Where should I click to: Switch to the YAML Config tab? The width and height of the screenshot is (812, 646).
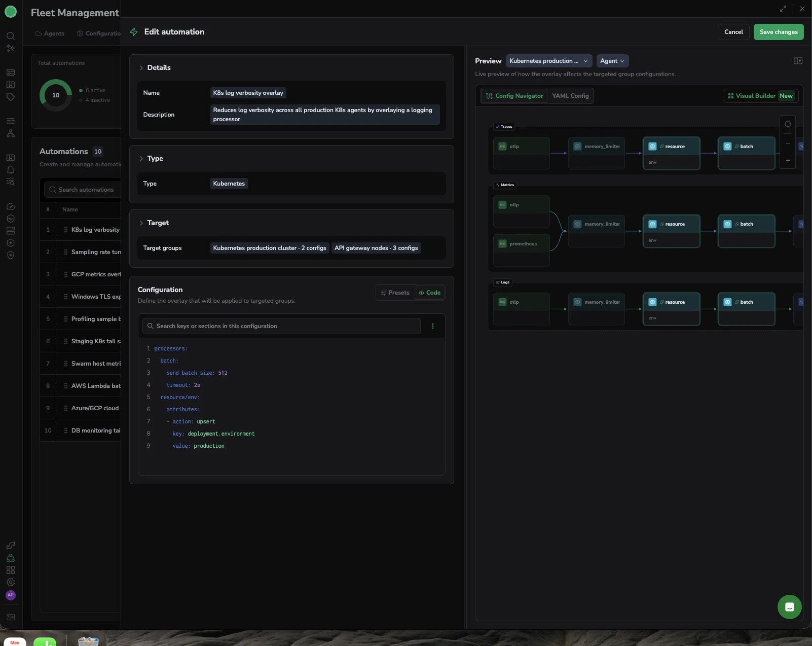click(570, 96)
